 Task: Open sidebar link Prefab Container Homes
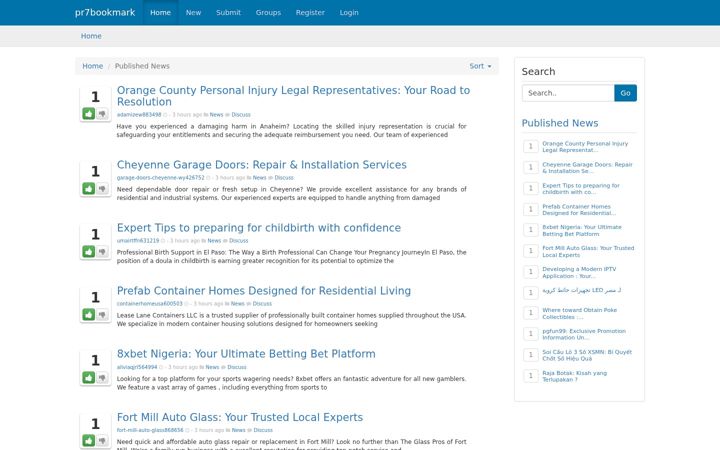pos(579,210)
